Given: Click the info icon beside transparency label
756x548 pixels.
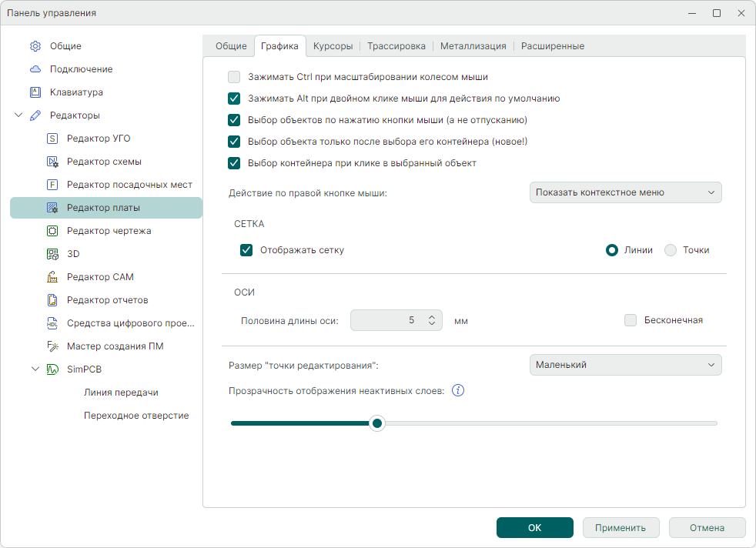Looking at the screenshot, I should tap(458, 390).
